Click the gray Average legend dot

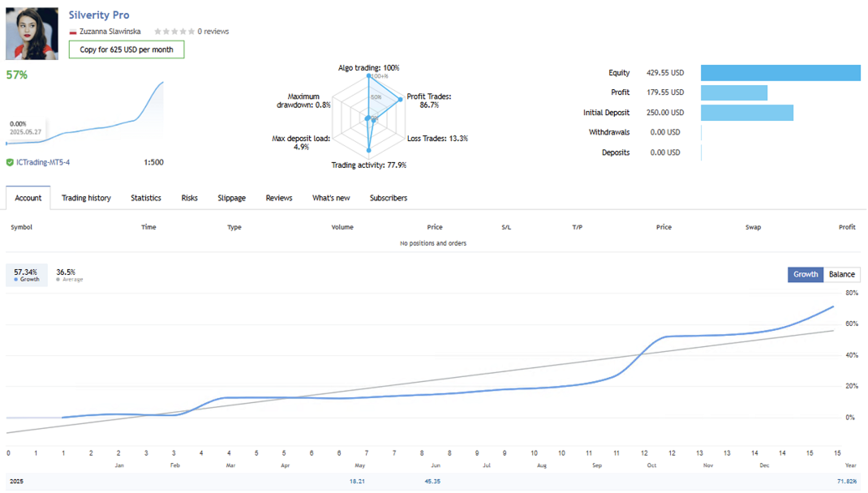pyautogui.click(x=58, y=280)
